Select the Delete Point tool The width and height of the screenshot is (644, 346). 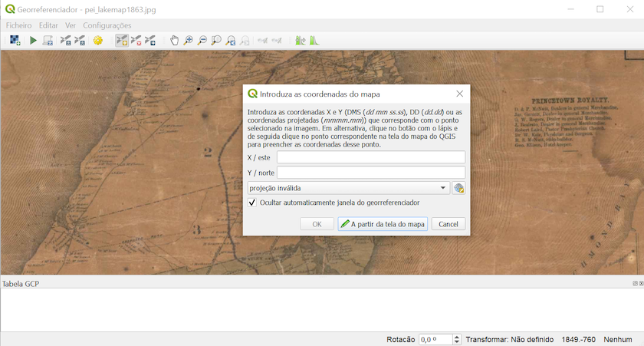(x=136, y=40)
